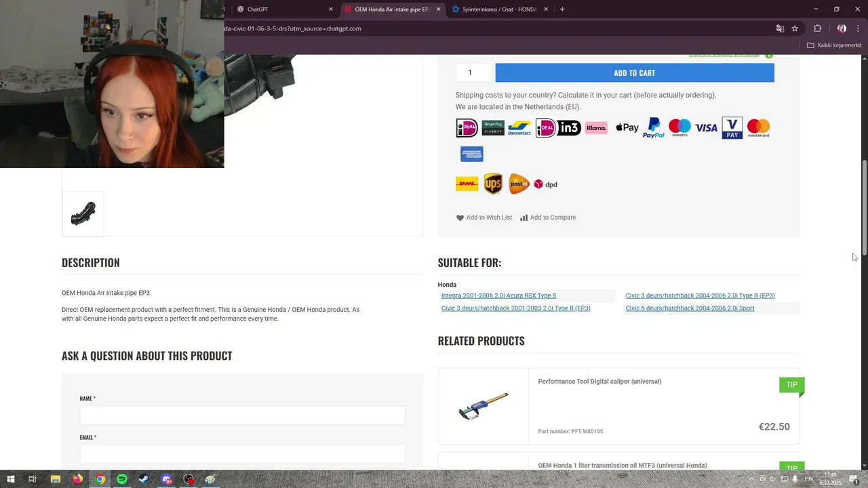Screen dimensions: 868x488
Task: Click the SUITABLE FOR: heading
Action: click(469, 263)
